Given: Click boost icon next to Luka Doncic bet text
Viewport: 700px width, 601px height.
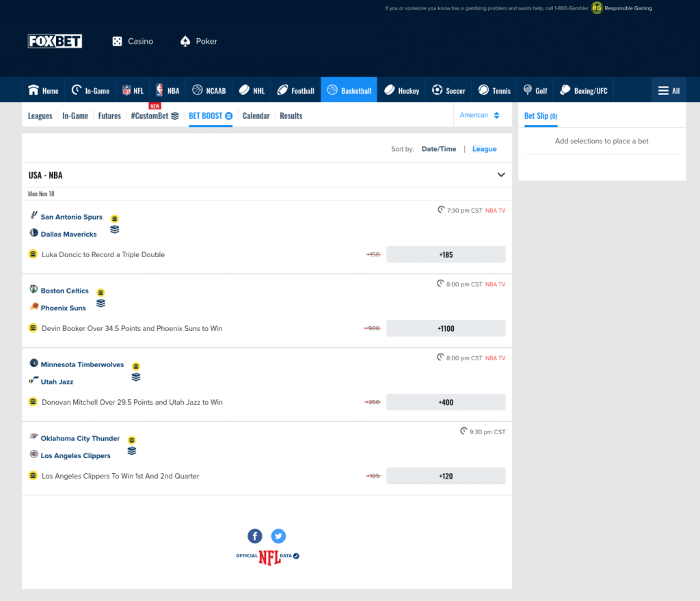Looking at the screenshot, I should click(x=33, y=254).
